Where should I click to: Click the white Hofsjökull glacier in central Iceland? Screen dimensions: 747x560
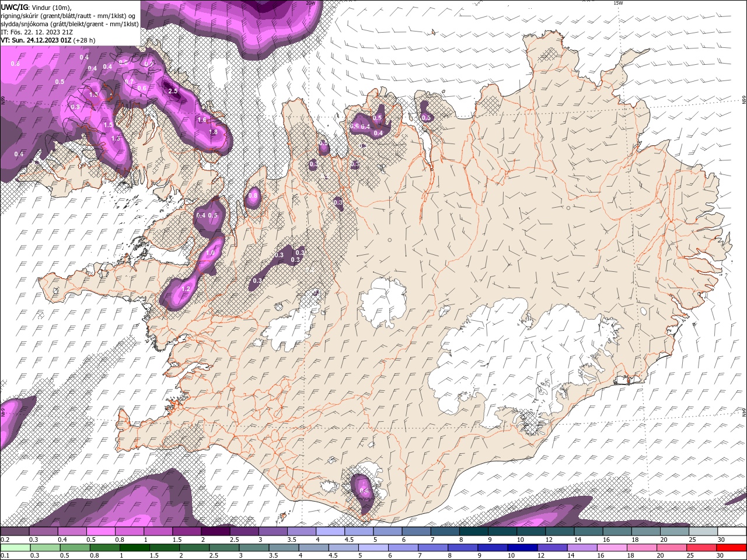point(383,302)
